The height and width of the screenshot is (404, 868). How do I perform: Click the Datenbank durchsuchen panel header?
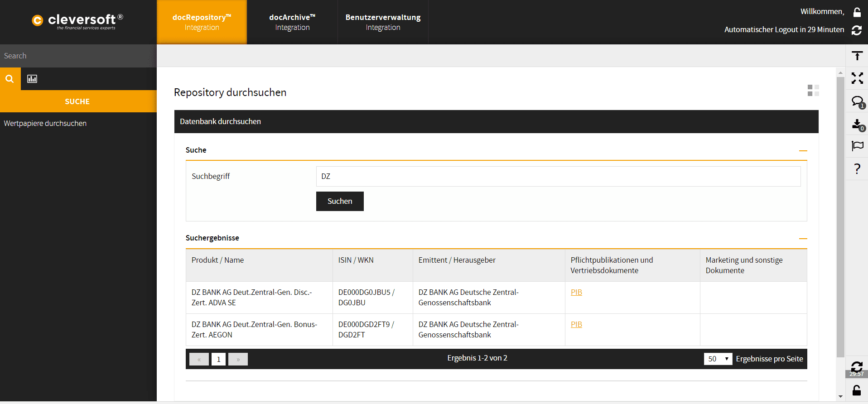pyautogui.click(x=496, y=121)
